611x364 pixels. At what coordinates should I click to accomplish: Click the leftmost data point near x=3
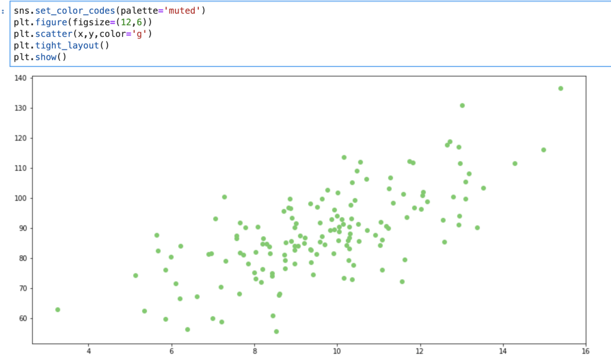coord(57,310)
